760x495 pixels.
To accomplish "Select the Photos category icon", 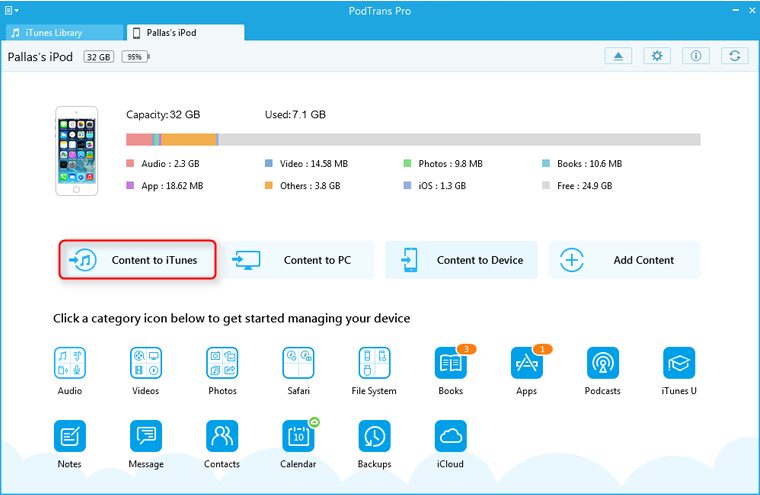I will pos(222,363).
